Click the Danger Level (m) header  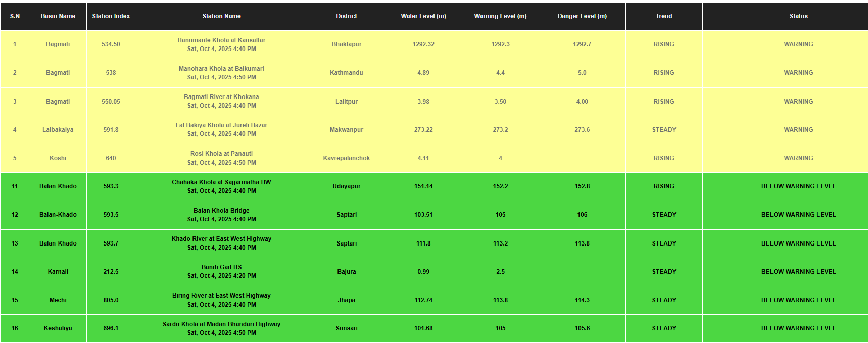(x=582, y=16)
